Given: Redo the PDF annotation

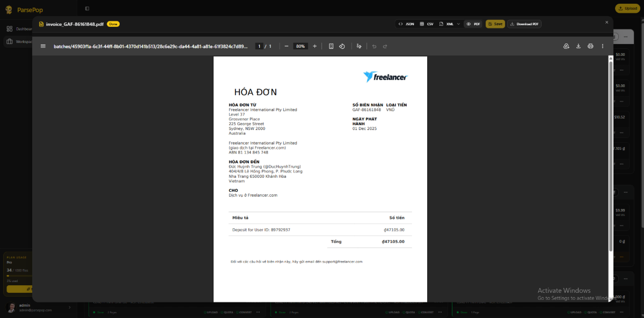Looking at the screenshot, I should 385,46.
